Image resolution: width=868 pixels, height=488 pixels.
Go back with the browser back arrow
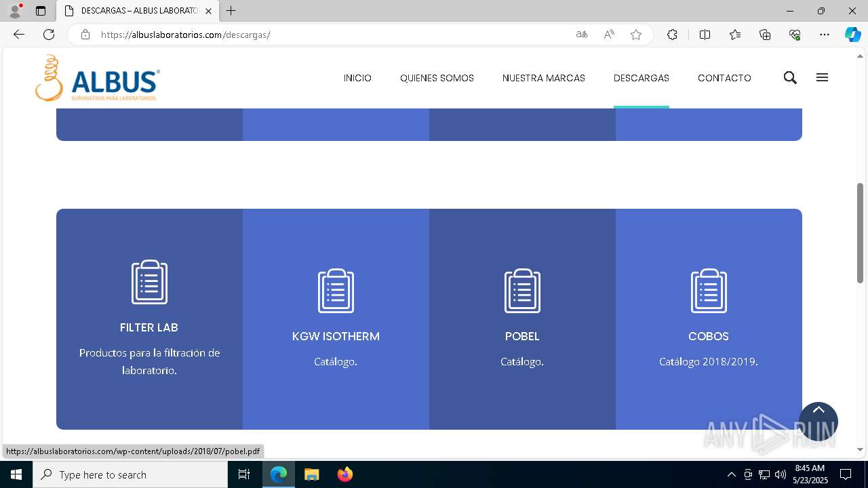click(x=19, y=35)
